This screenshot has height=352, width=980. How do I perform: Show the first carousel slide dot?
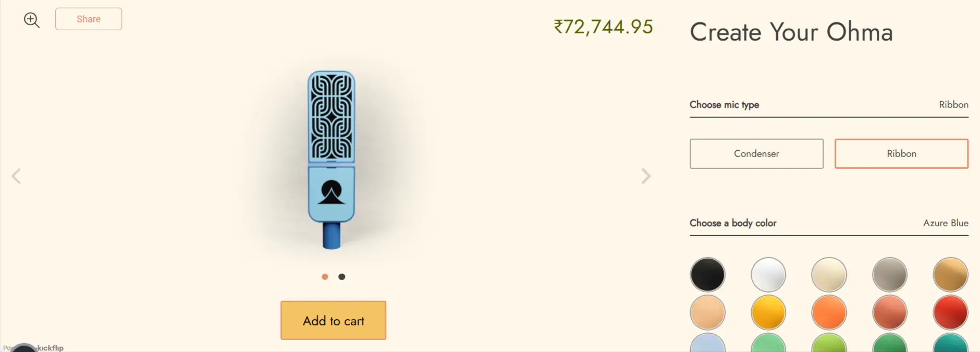tap(325, 277)
